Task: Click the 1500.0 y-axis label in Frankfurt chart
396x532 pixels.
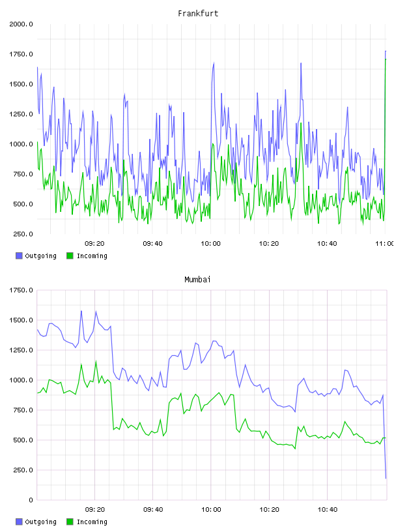Action: tap(21, 84)
